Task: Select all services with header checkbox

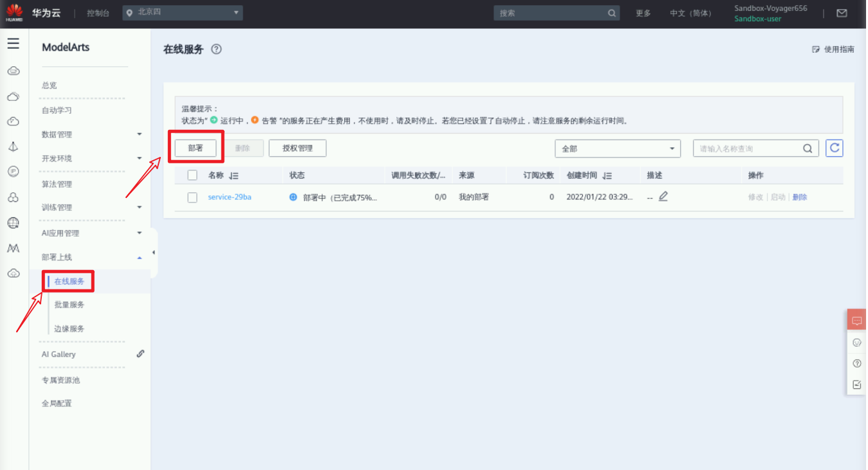Action: pos(192,176)
